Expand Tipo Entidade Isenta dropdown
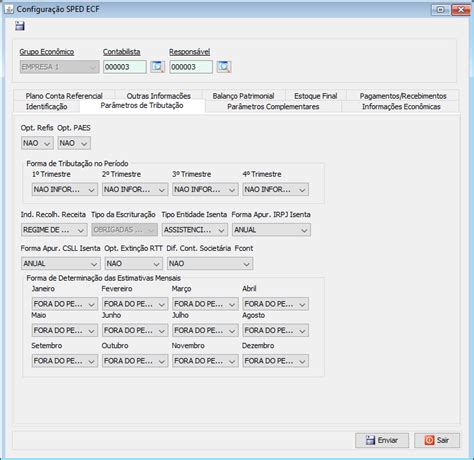474x460 pixels. pyautogui.click(x=195, y=230)
